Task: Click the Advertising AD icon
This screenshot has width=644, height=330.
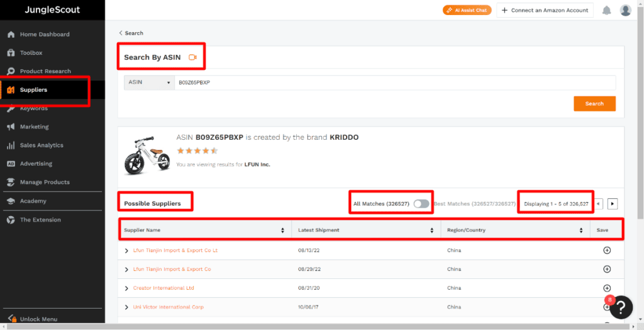Action: coord(11,164)
